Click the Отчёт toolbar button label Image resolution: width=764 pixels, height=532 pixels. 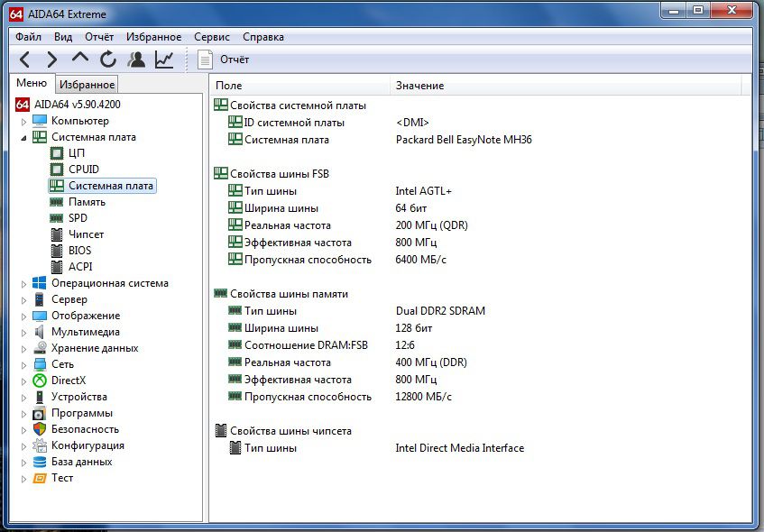coord(235,60)
